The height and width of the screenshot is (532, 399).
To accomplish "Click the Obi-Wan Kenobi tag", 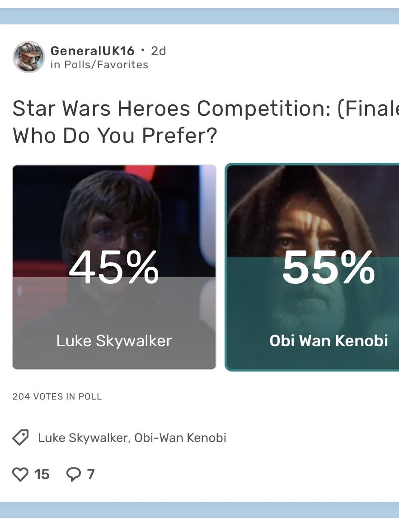I will (178, 438).
